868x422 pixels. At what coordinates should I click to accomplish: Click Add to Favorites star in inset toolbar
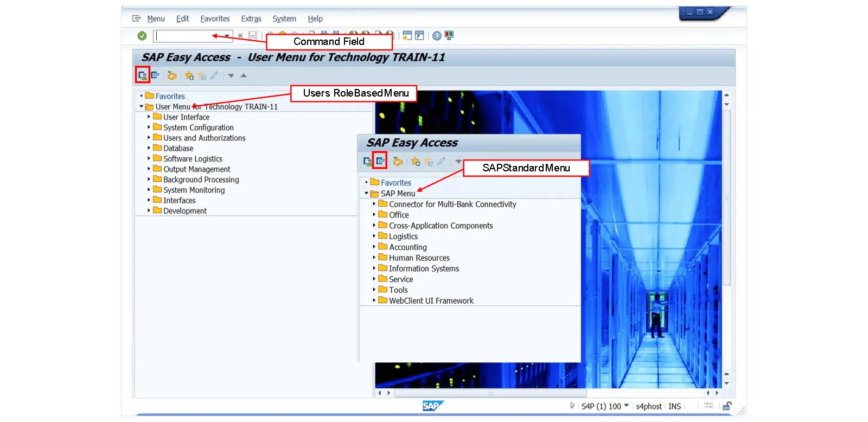click(416, 162)
